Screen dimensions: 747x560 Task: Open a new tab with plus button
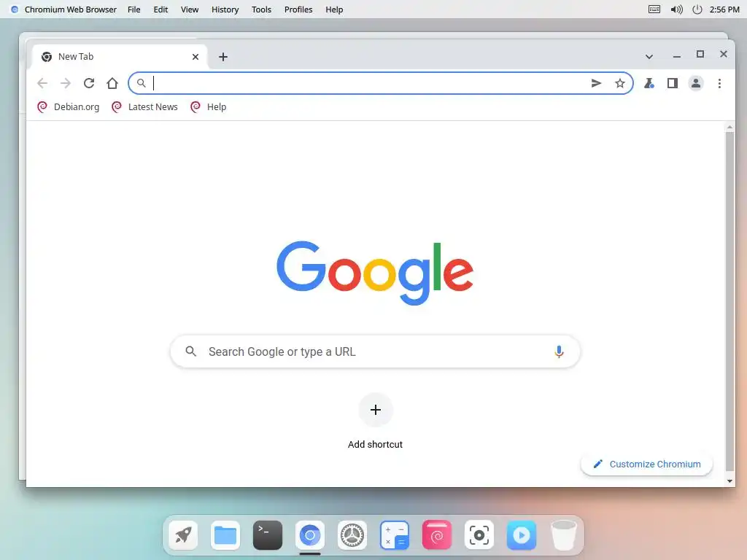[x=223, y=57]
